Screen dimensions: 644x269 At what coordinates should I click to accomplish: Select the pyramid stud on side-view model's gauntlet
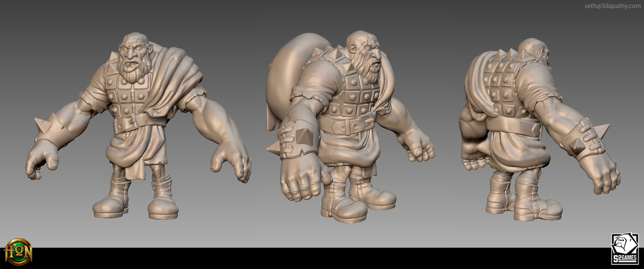[x=303, y=137]
